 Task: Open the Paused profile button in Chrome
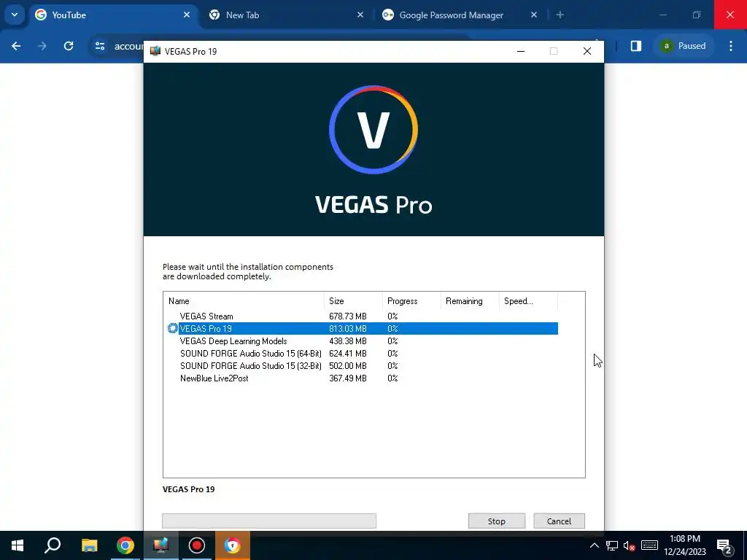point(683,46)
